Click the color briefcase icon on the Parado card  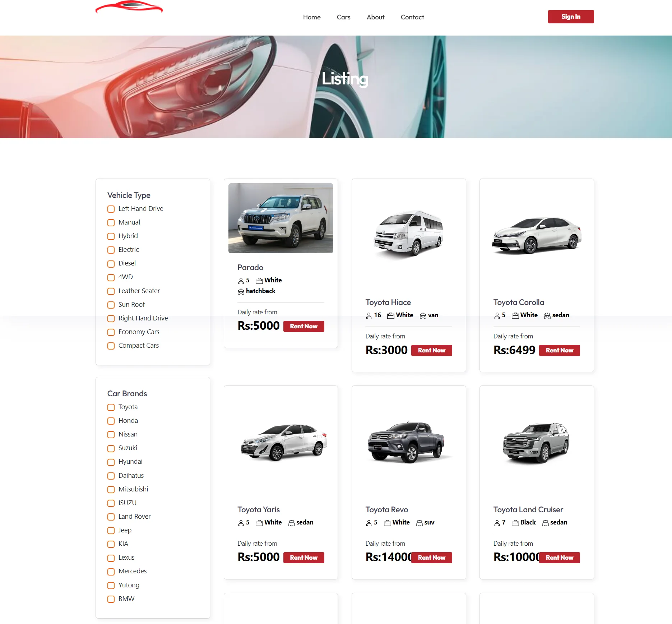tap(259, 281)
